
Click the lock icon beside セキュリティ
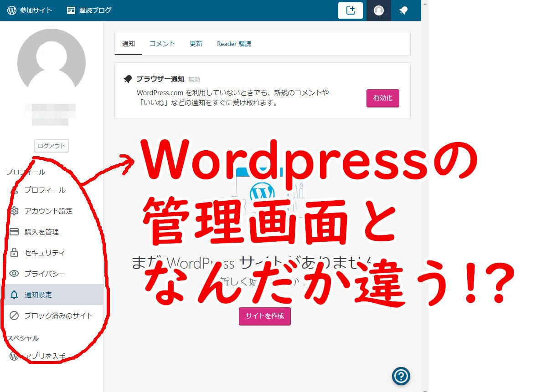point(15,253)
